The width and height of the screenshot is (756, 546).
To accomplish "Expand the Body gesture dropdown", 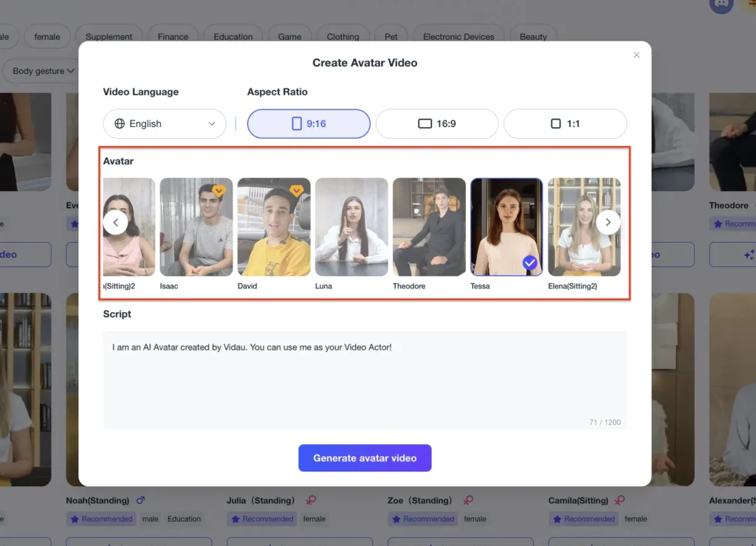I will click(44, 71).
